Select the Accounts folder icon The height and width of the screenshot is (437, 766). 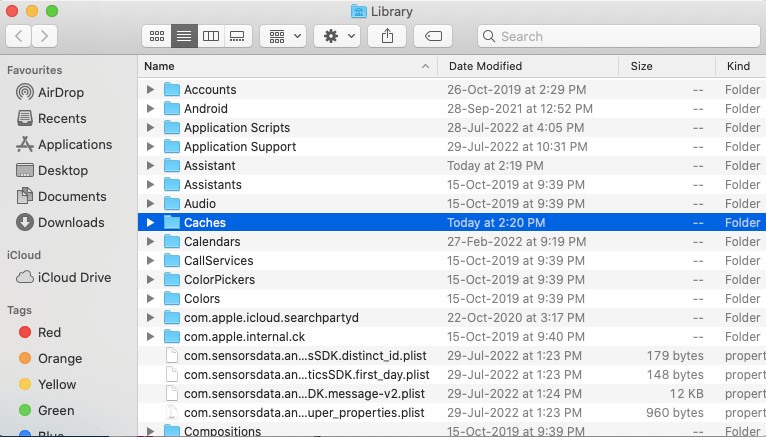[171, 89]
